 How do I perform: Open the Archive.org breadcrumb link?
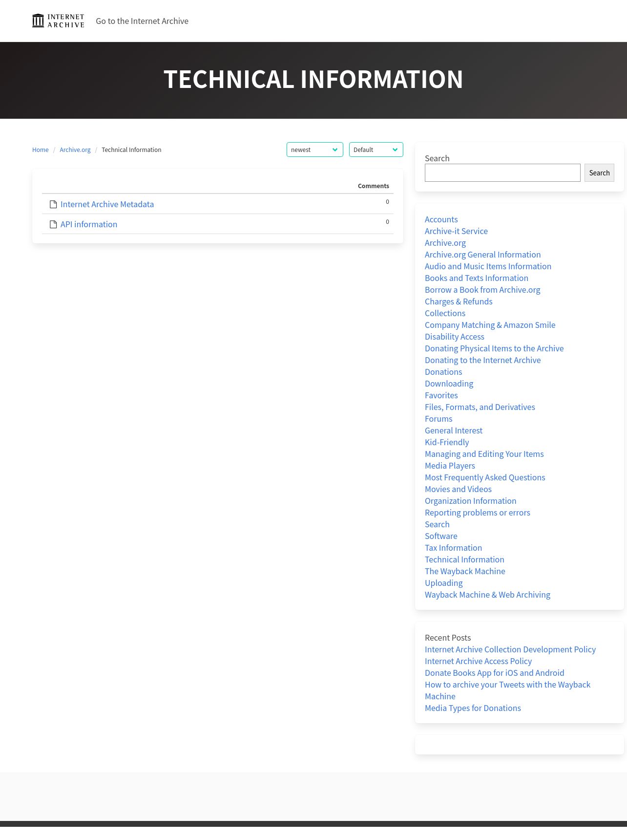point(75,150)
